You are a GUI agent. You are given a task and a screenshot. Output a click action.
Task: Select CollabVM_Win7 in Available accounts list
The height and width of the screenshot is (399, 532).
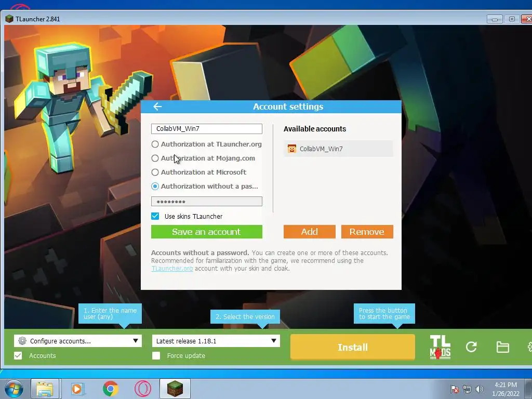coord(338,149)
